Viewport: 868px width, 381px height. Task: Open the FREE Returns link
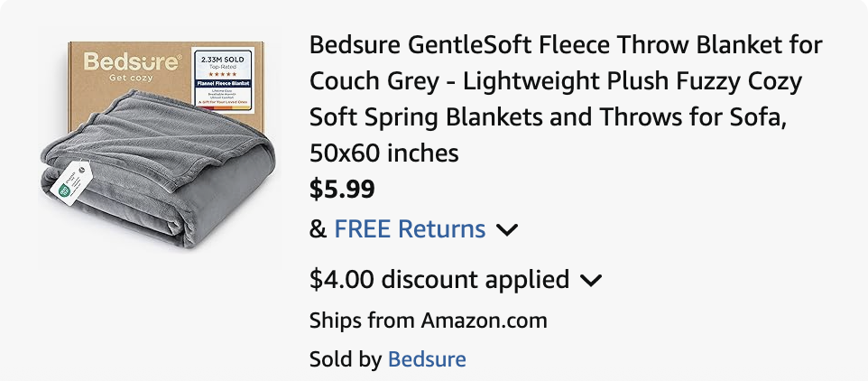coord(410,229)
